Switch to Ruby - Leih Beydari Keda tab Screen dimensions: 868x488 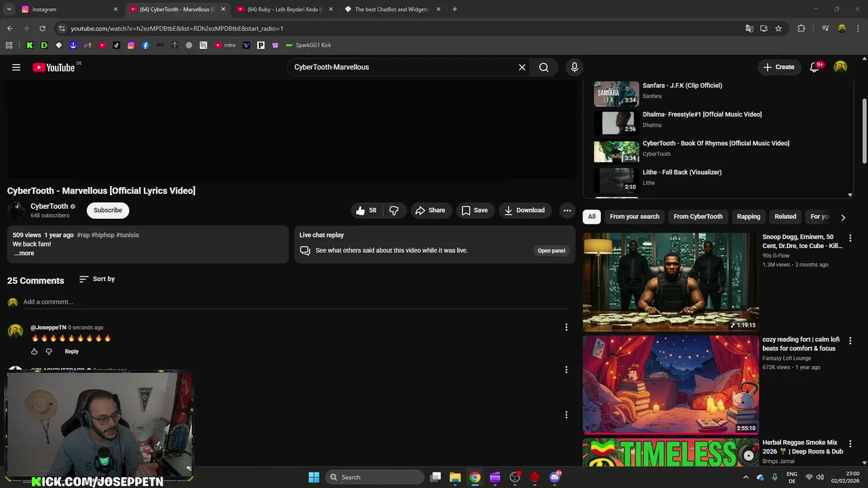coord(285,9)
